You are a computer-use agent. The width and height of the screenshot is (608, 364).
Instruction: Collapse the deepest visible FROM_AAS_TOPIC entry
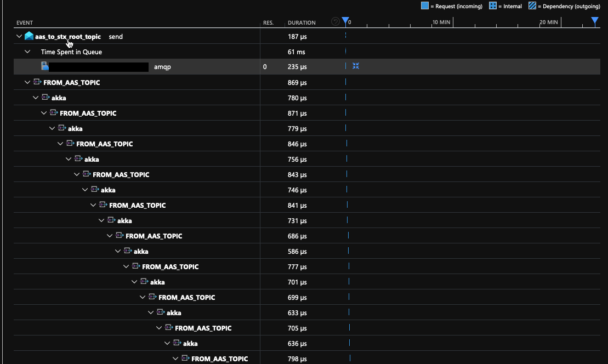pyautogui.click(x=175, y=359)
